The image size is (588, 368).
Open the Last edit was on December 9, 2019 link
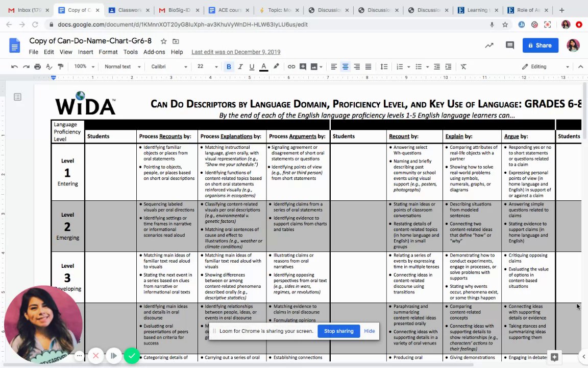[236, 52]
